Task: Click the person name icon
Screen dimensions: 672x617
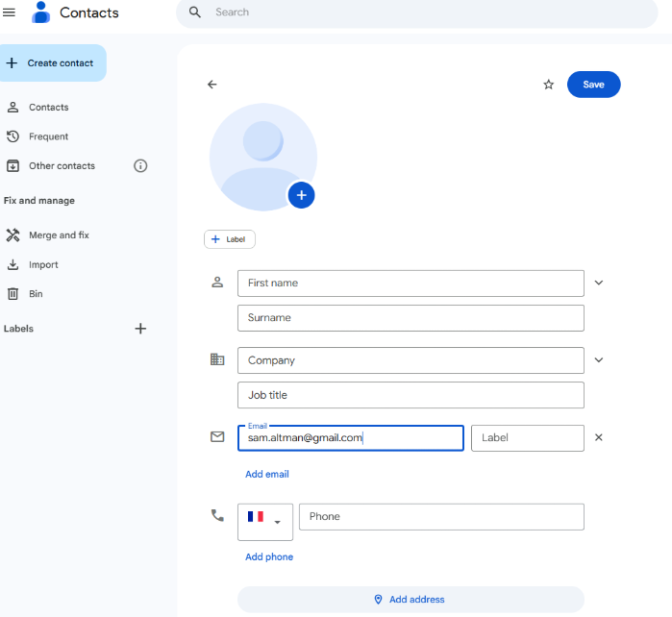Action: pos(217,282)
